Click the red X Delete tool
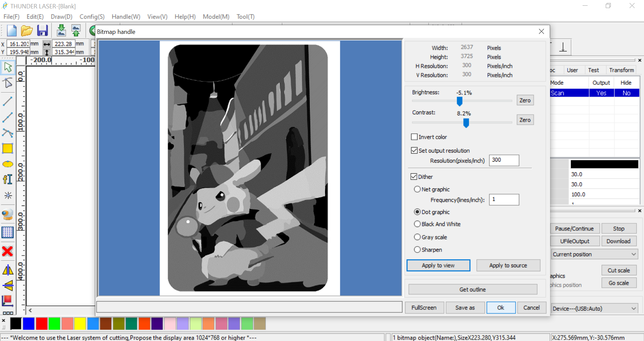 coord(8,251)
